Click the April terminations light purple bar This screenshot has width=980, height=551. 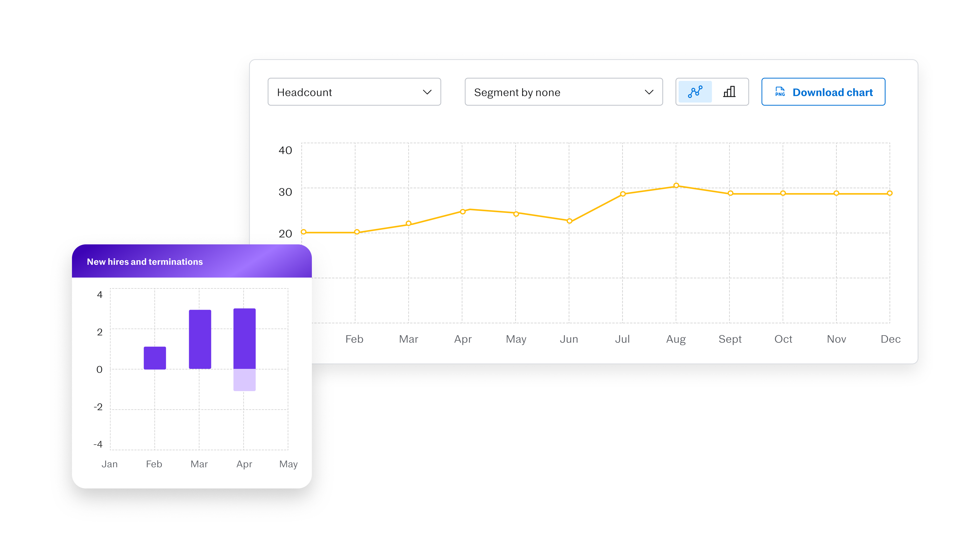click(244, 380)
